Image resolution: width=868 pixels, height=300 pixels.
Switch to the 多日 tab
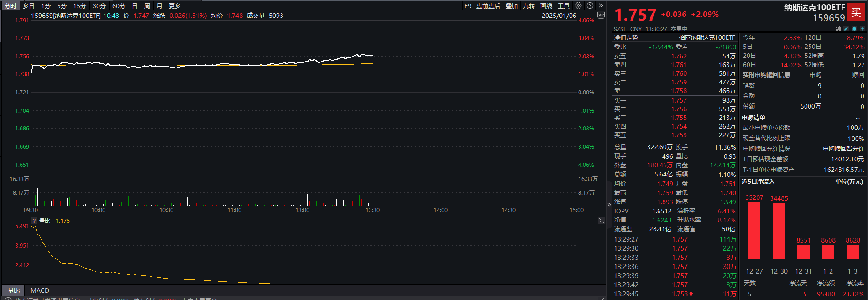point(28,6)
